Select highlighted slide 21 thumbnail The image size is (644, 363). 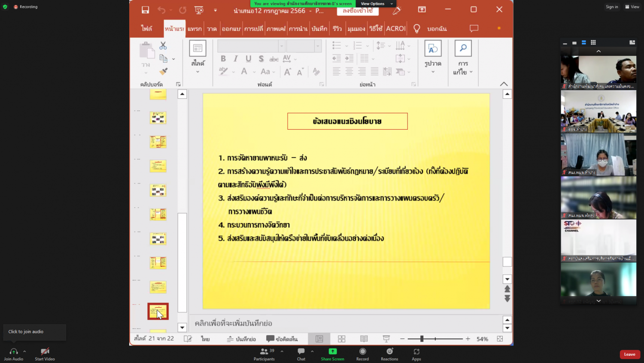pos(158,311)
